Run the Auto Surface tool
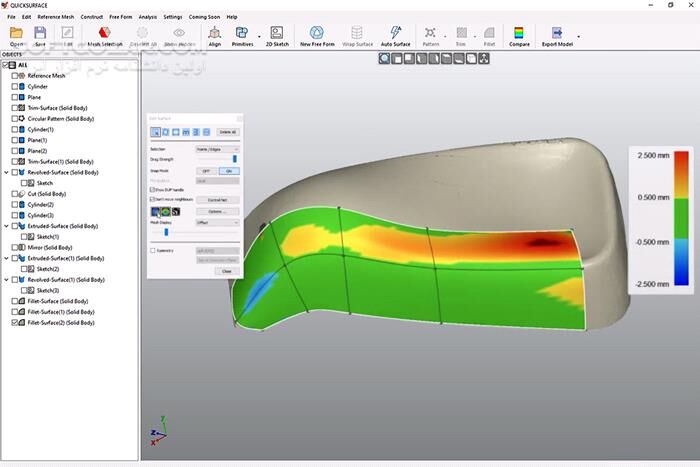This screenshot has width=700, height=467. pyautogui.click(x=395, y=35)
